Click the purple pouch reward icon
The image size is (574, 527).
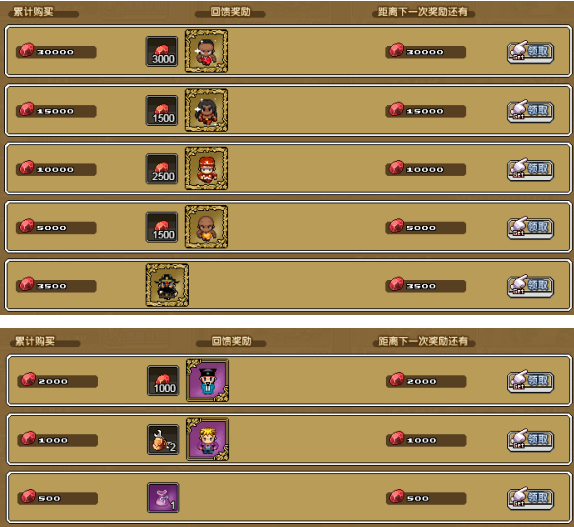pos(163,497)
